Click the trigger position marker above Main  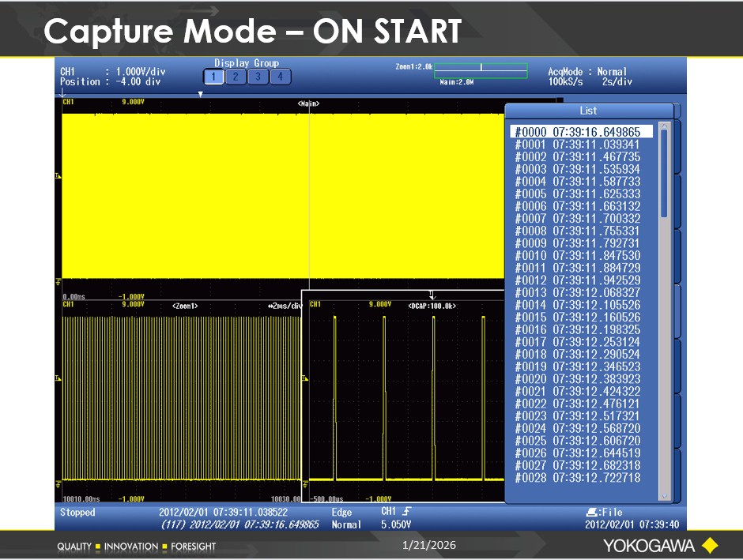pos(201,94)
